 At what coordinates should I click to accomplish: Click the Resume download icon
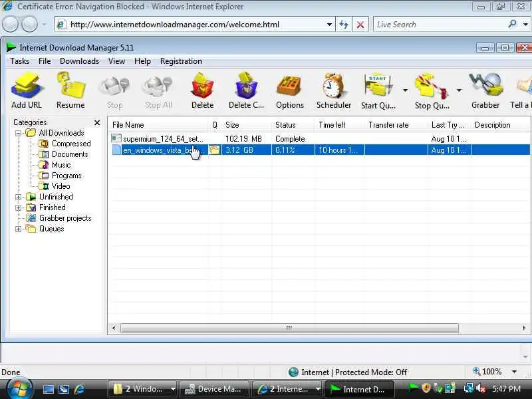coord(70,90)
